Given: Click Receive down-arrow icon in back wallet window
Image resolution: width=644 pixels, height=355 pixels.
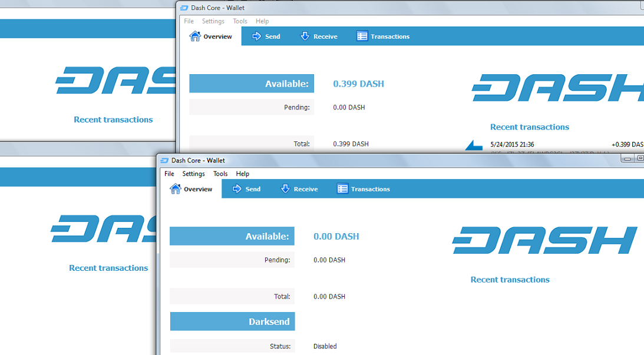Looking at the screenshot, I should pos(305,36).
